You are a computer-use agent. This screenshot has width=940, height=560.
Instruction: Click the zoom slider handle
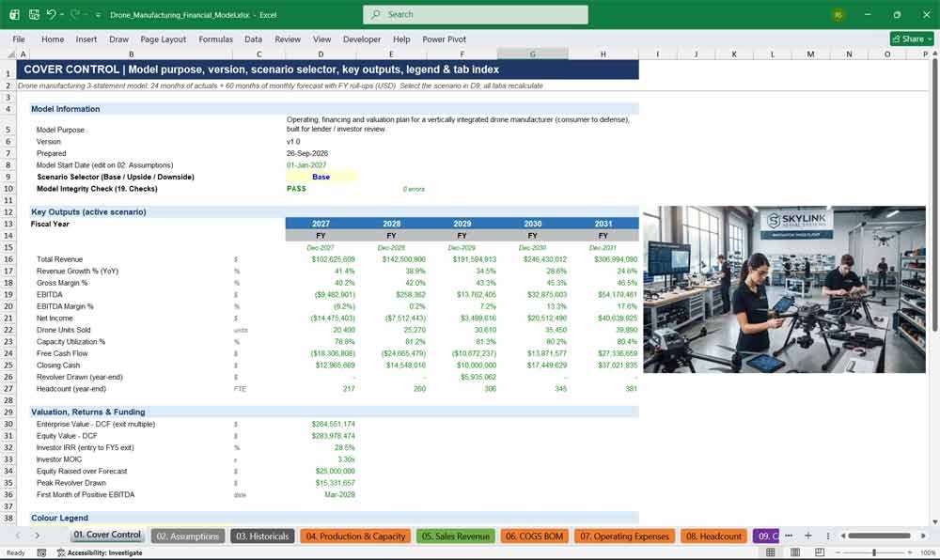[874, 552]
